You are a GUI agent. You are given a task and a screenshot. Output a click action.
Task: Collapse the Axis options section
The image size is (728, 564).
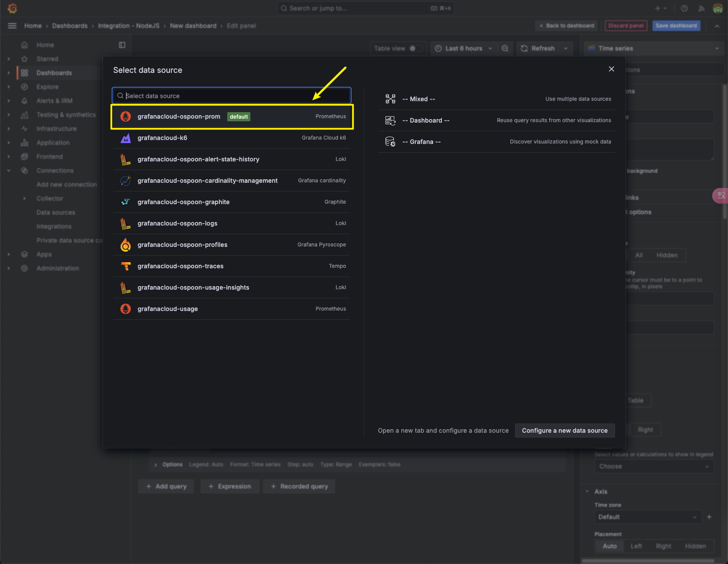click(x=587, y=492)
